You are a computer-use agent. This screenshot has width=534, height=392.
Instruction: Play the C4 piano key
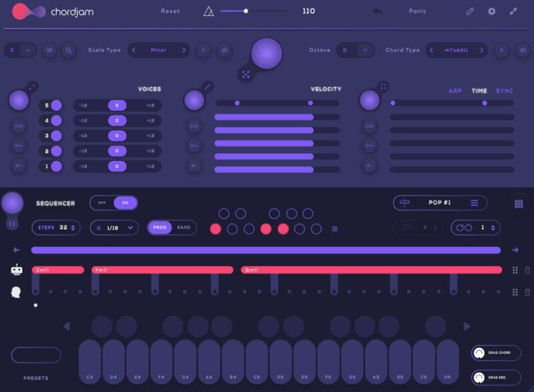(x=89, y=362)
